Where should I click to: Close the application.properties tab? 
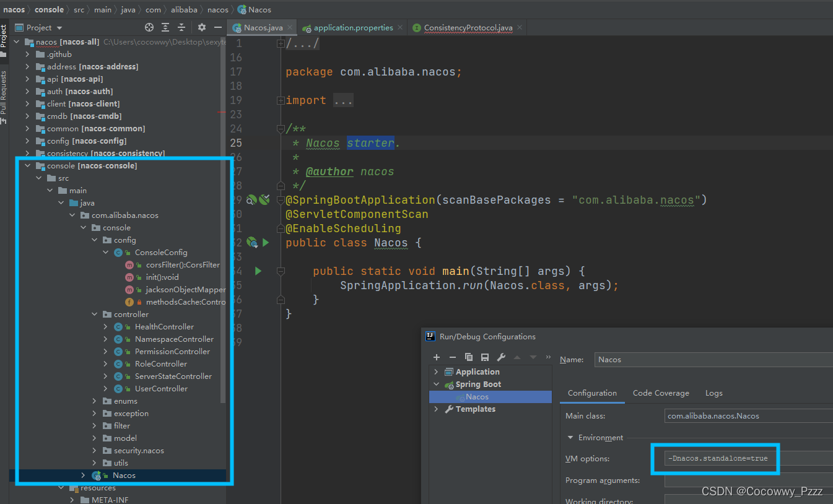click(400, 28)
